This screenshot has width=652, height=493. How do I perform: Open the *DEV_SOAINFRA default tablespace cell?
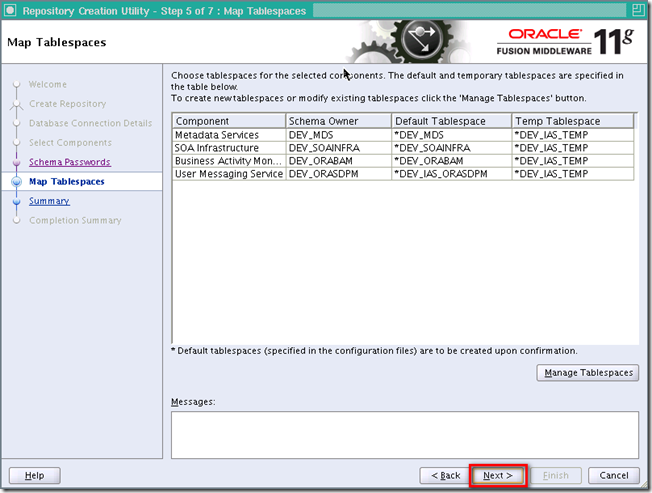click(x=452, y=148)
